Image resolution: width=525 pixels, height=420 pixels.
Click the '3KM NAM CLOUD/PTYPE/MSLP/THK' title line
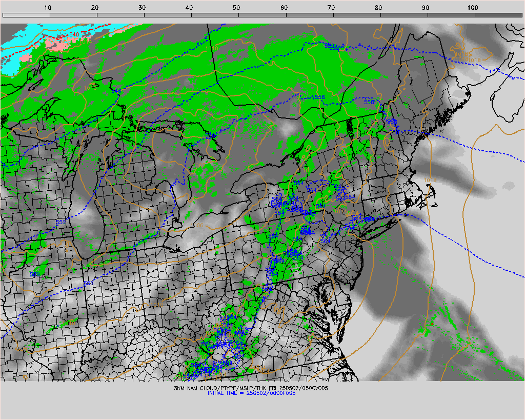pyautogui.click(x=251, y=388)
